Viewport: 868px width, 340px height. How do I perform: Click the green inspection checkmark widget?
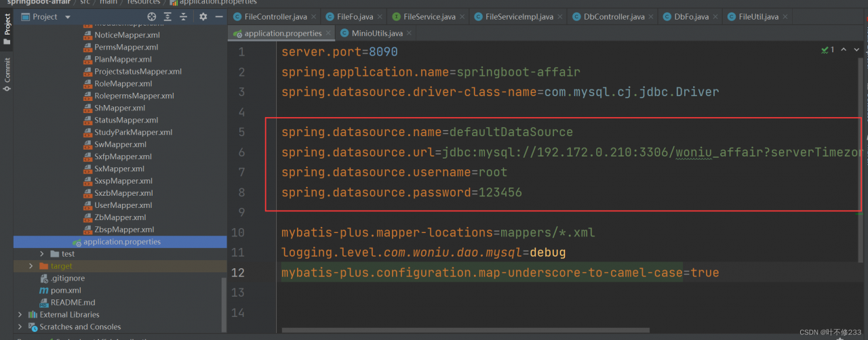828,49
